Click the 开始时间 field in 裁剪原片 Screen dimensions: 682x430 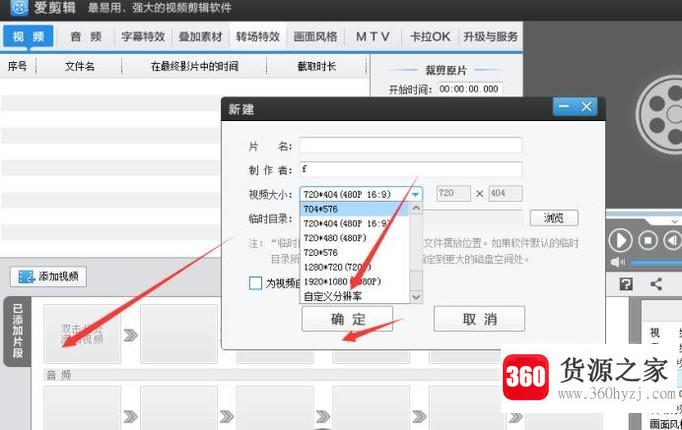click(x=469, y=89)
